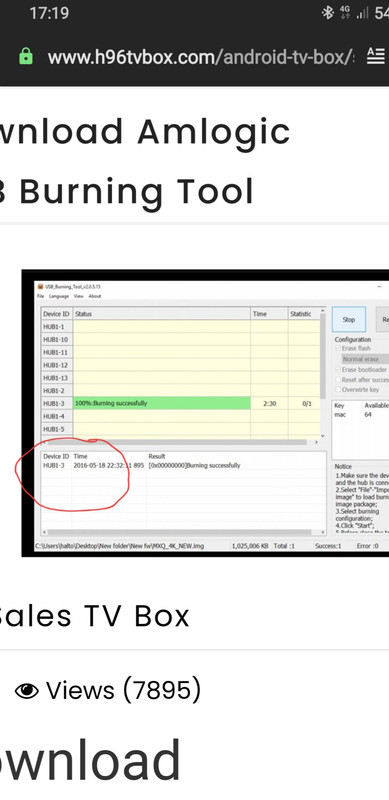Tap the eye icon next to Views

point(27,691)
